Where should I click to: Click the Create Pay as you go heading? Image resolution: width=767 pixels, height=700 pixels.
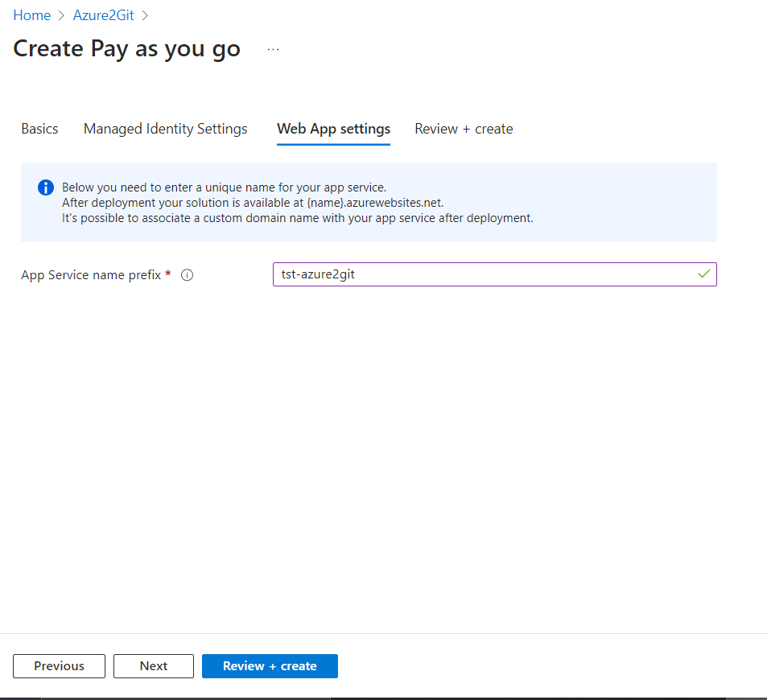tap(126, 48)
